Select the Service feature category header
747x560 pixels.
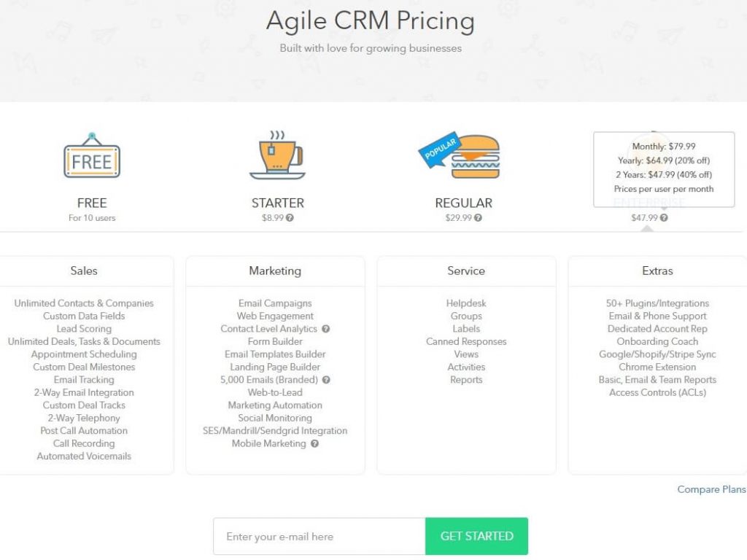[x=465, y=271]
